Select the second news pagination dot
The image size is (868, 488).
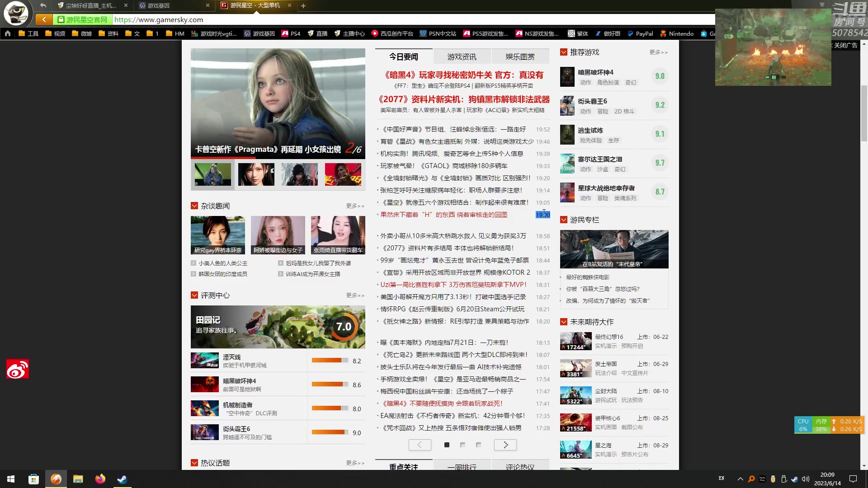[x=462, y=445]
